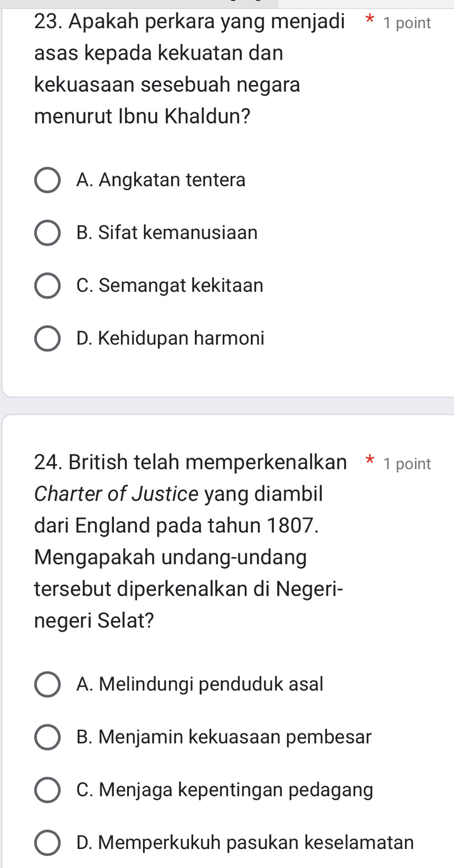Tap the 'Kehidupan harmoni' answer label text
454x868 pixels.
tap(170, 338)
